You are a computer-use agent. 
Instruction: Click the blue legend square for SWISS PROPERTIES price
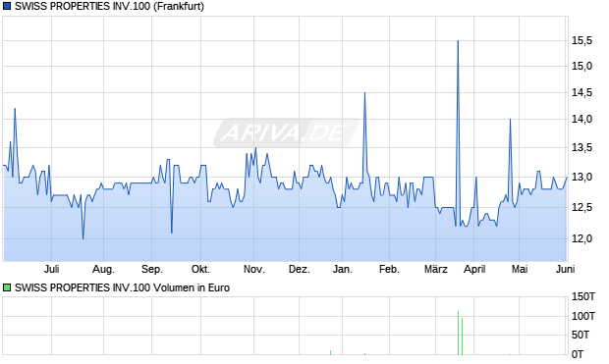7,6
